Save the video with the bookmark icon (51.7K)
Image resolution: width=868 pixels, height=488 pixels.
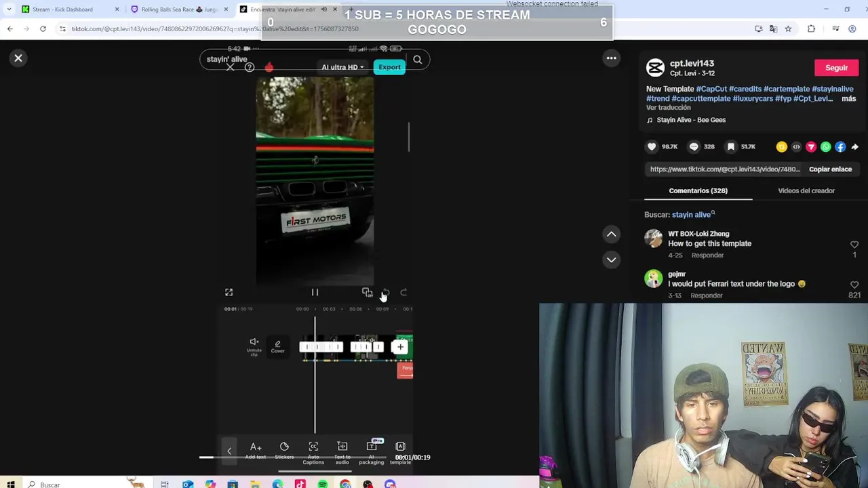click(x=731, y=146)
